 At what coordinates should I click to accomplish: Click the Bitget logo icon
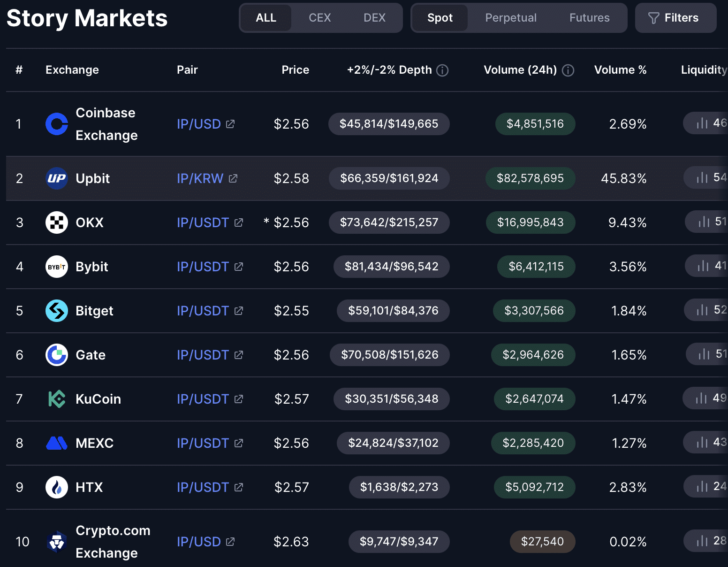pos(57,311)
